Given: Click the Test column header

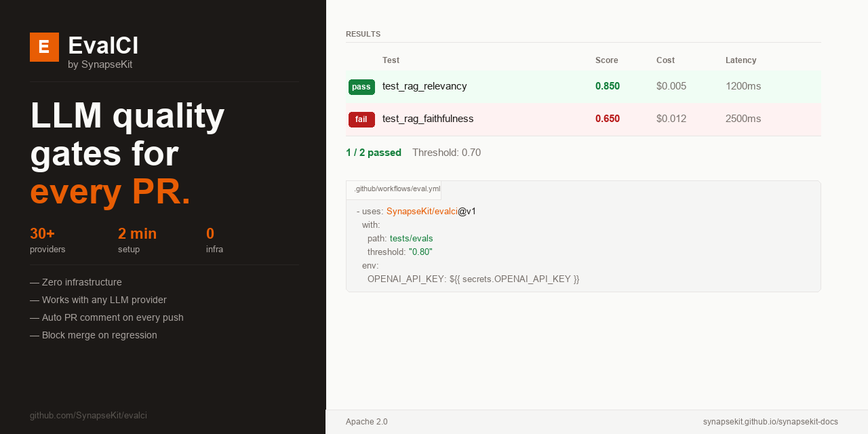Looking at the screenshot, I should point(391,60).
